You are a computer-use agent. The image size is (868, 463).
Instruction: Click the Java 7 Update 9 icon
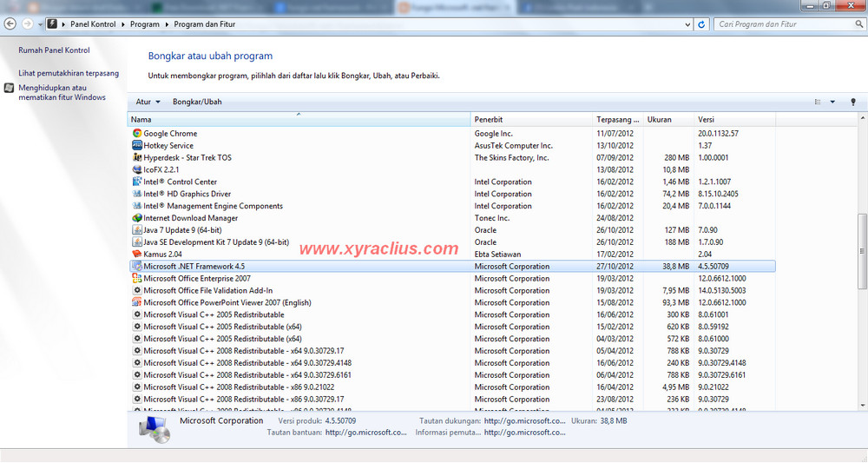(137, 230)
